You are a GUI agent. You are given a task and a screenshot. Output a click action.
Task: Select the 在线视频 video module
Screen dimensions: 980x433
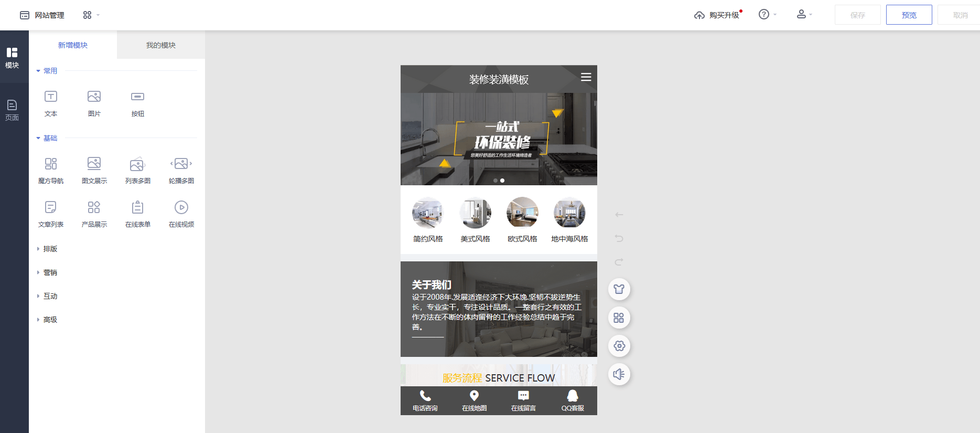click(181, 208)
